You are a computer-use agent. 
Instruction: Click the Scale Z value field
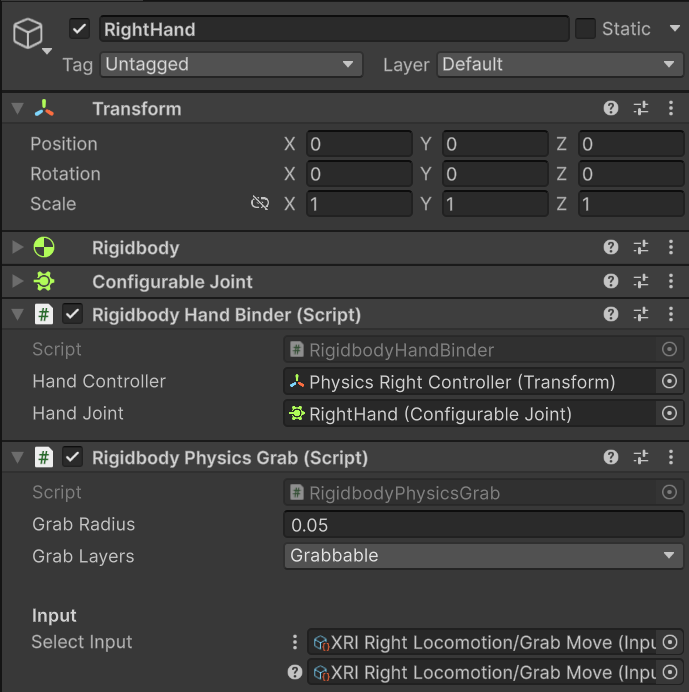[631, 204]
